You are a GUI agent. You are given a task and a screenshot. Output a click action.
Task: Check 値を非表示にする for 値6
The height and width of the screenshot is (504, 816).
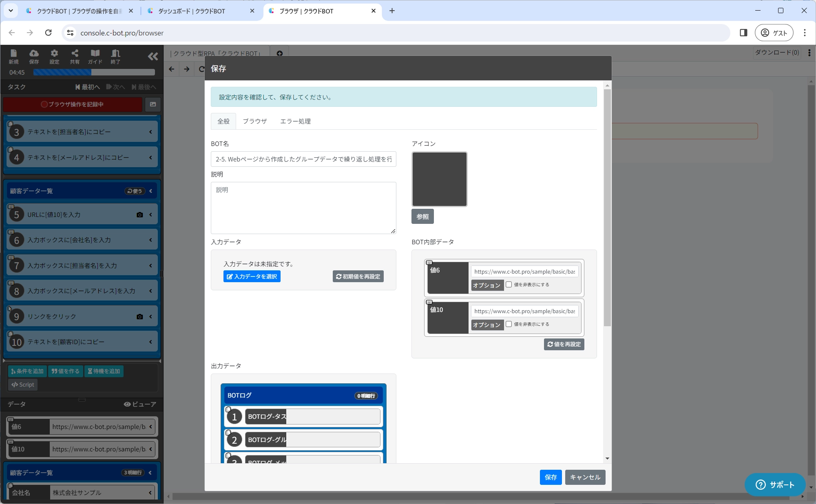click(509, 285)
